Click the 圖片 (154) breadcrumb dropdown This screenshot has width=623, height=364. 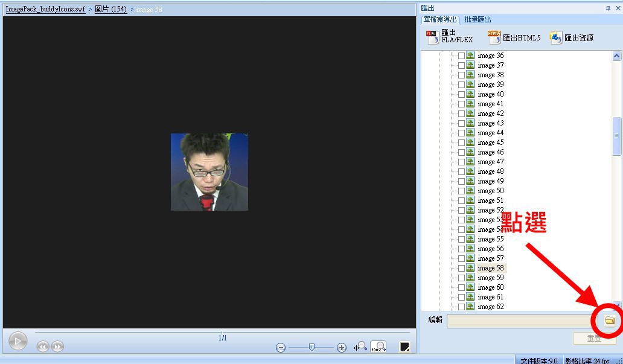[110, 10]
